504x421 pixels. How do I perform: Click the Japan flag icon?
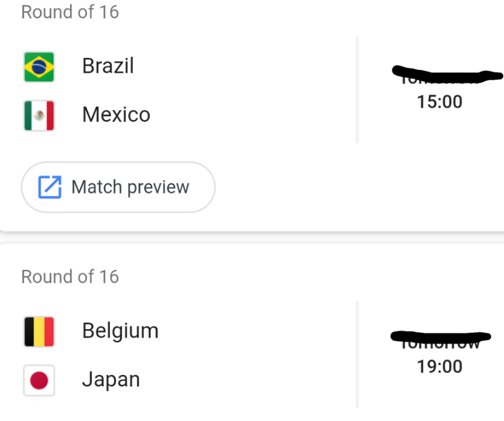click(39, 380)
